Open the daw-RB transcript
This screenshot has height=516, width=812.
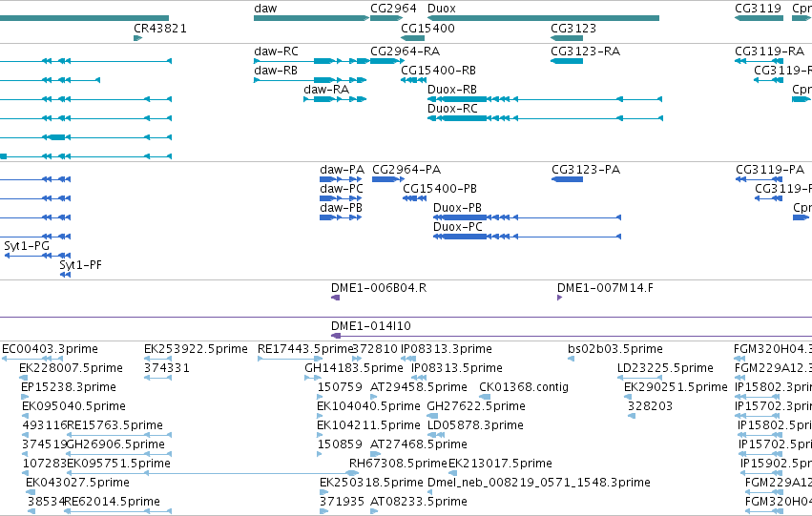310,80
